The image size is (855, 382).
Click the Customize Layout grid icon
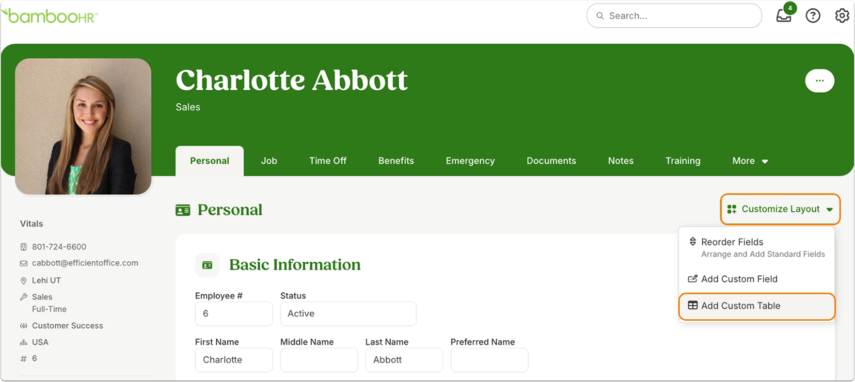(732, 209)
